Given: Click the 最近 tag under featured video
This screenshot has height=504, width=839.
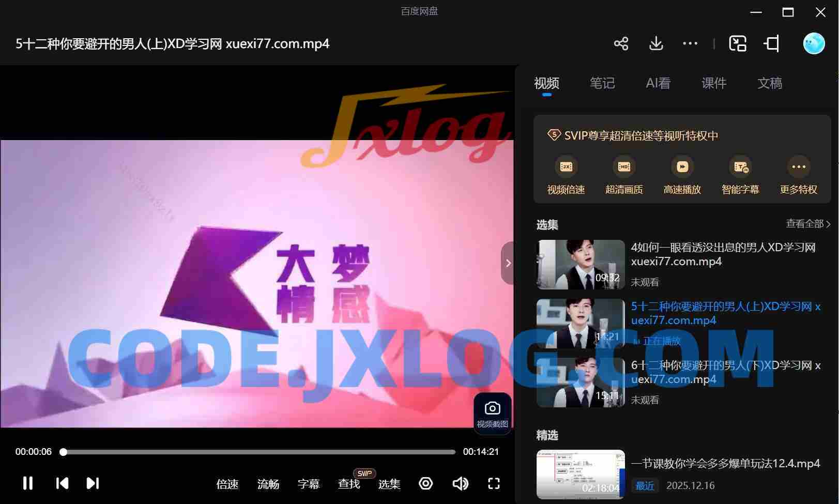Looking at the screenshot, I should click(645, 486).
